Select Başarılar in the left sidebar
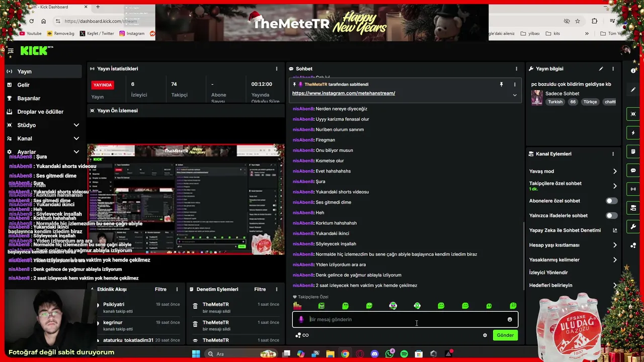 (43, 98)
